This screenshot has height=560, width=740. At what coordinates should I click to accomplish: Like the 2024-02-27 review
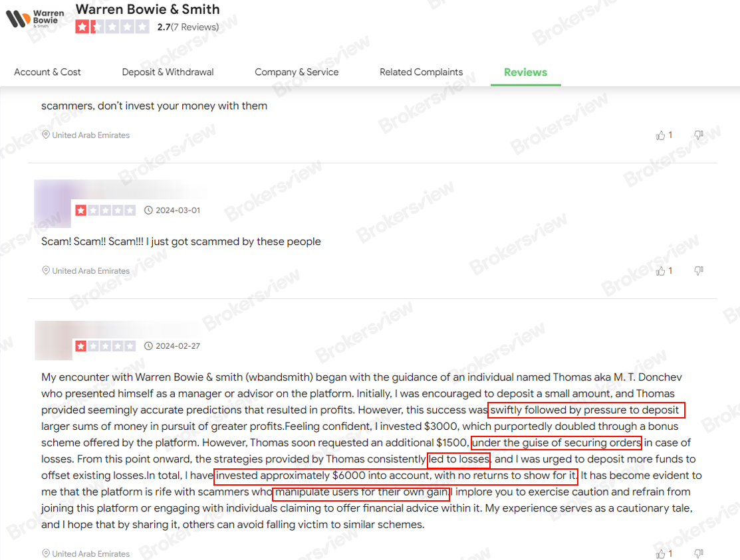[x=660, y=554]
